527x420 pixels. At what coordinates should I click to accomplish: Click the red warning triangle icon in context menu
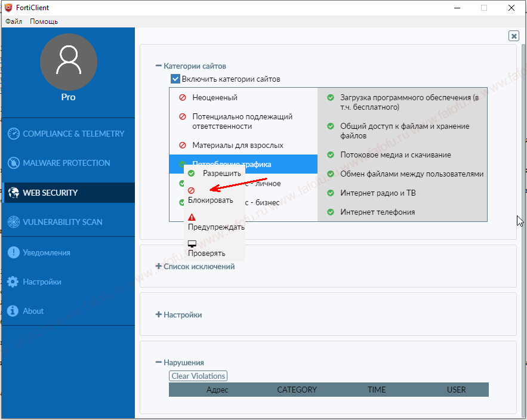(x=192, y=217)
